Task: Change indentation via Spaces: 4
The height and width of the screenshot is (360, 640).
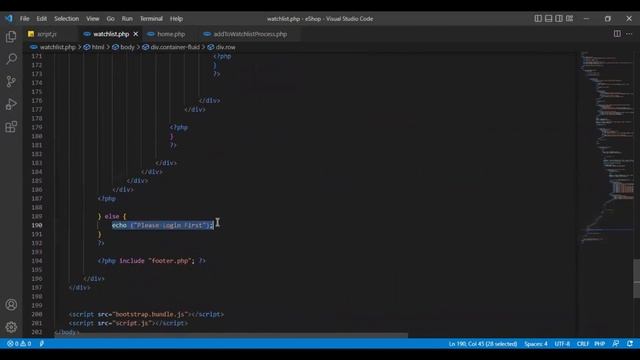Action: coord(536,344)
